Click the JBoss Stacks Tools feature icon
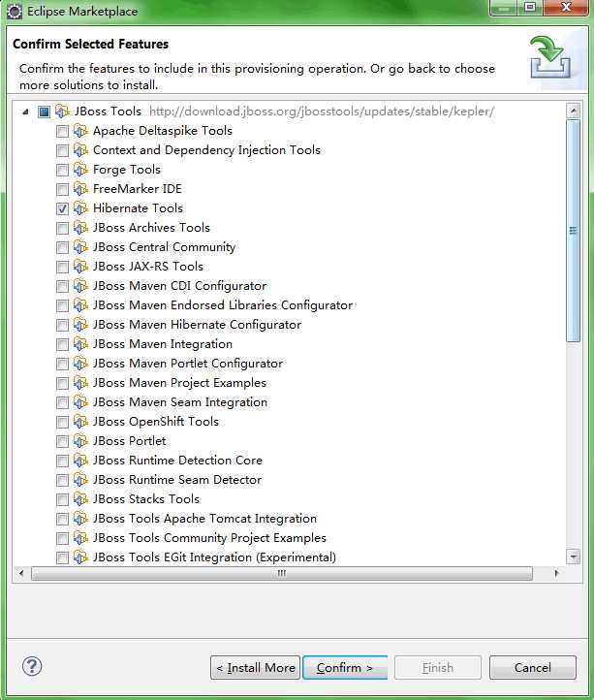The height and width of the screenshot is (700, 594). [80, 499]
